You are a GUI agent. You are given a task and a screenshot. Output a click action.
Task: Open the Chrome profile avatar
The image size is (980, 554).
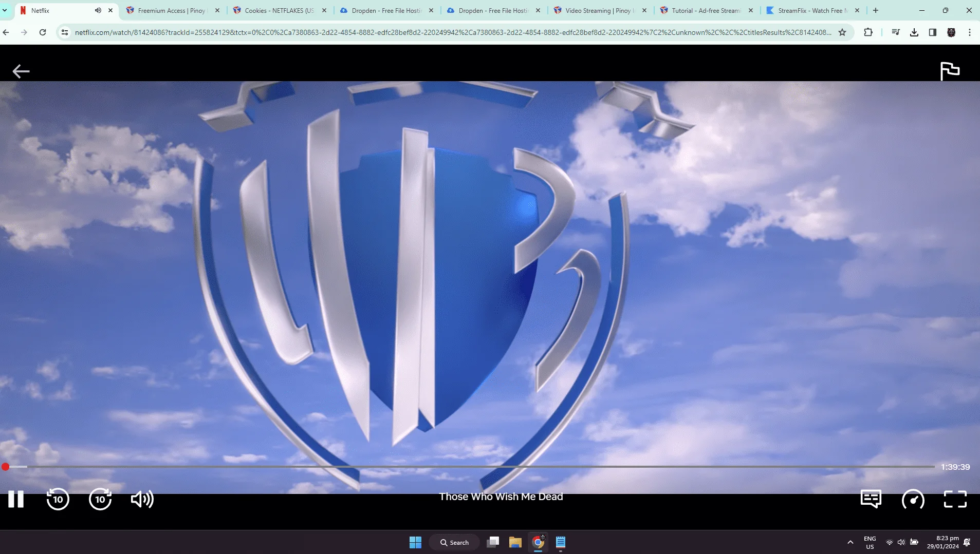[x=951, y=32]
